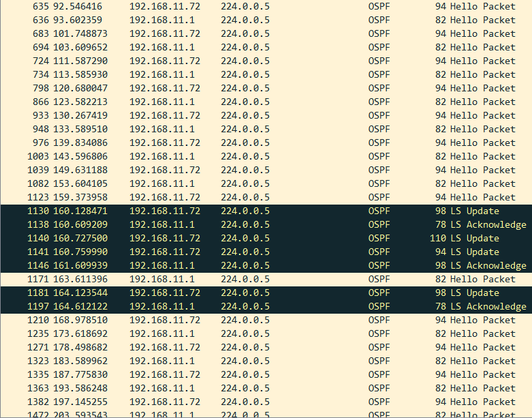The width and height of the screenshot is (532, 418).
Task: Select packet 1363 at time 193.586248
Action: click(266, 388)
